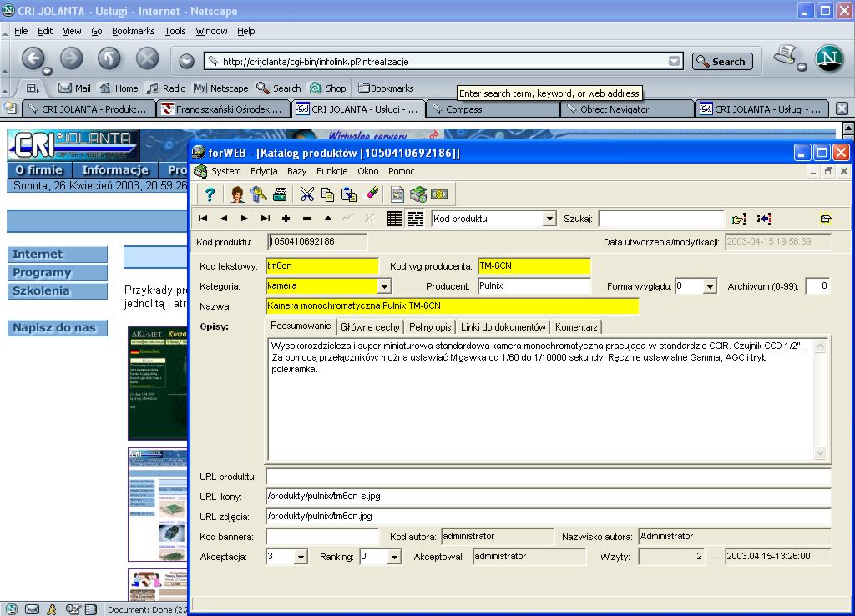Click Szkolenia link in sidebar
855x616 pixels.
(x=58, y=291)
